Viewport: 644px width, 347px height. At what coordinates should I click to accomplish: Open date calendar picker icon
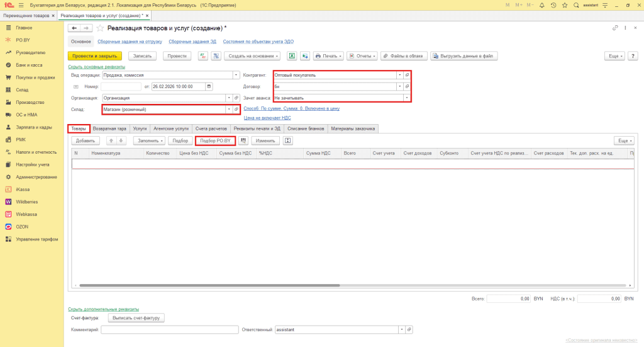coord(209,86)
